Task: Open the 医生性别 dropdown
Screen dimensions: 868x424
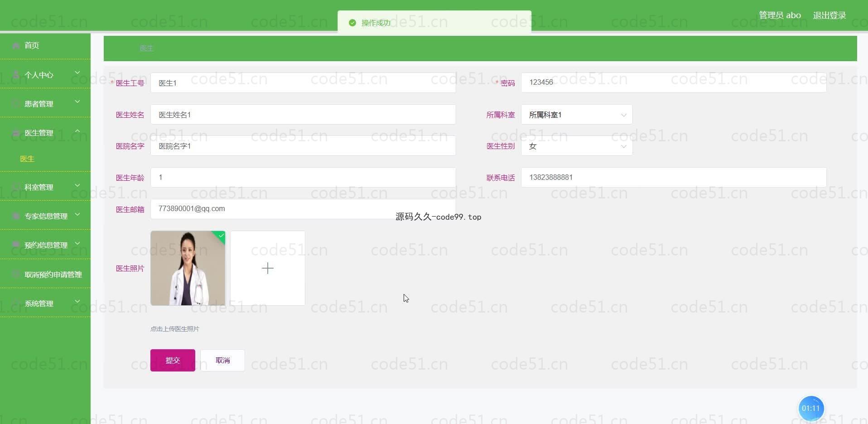Action: (577, 146)
